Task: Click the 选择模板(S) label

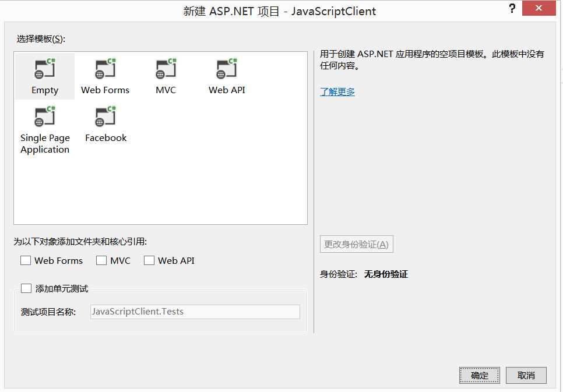Action: click(41, 39)
